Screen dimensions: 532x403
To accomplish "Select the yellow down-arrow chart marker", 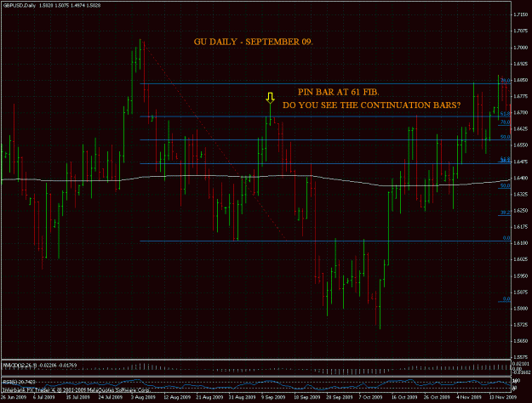I will coord(270,98).
